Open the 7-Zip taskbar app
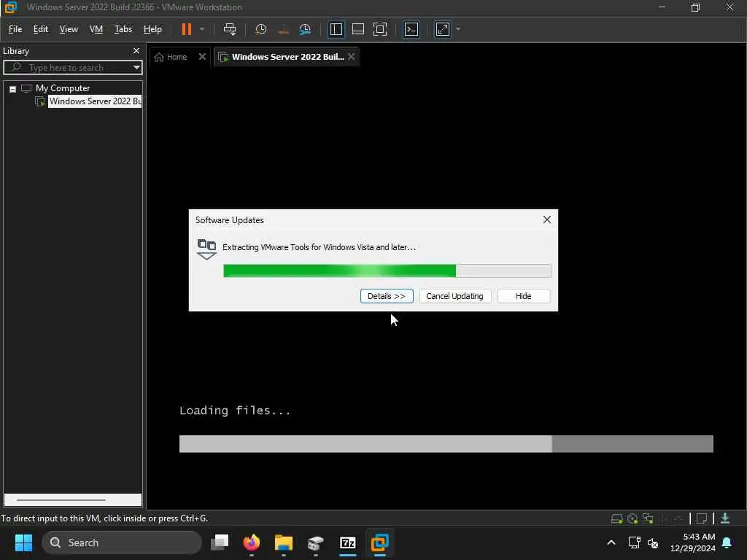Image resolution: width=747 pixels, height=560 pixels. point(348,542)
